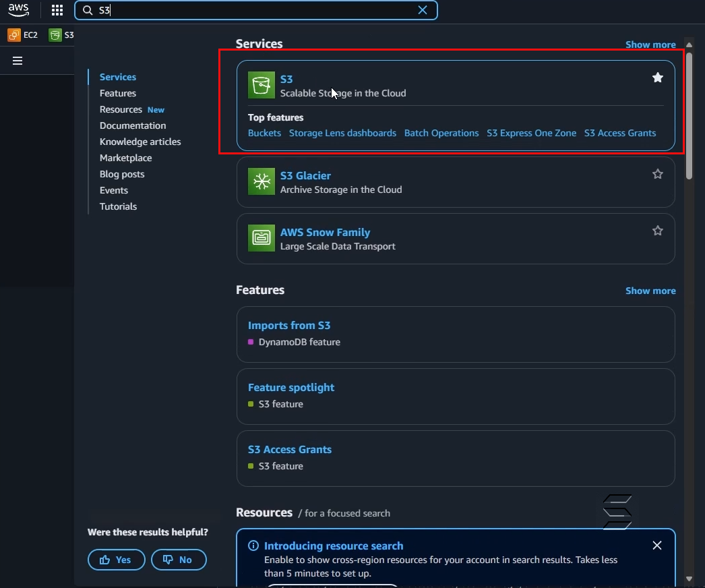Click 'Archive Storage in the Cloud' description
Image resolution: width=705 pixels, height=588 pixels.
(x=341, y=190)
